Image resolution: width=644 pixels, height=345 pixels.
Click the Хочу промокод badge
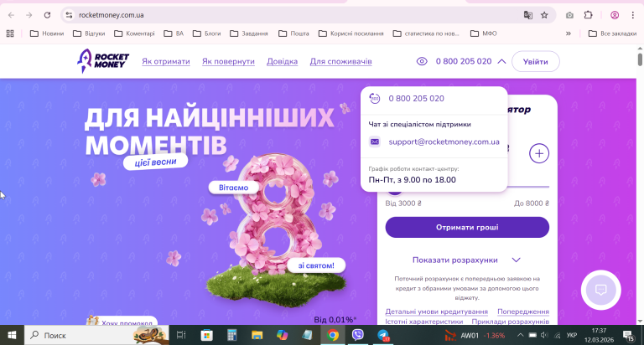pos(122,321)
